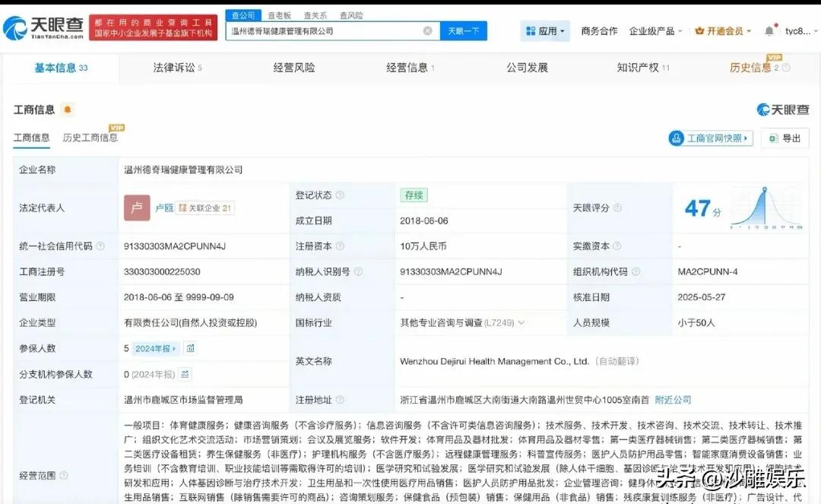Select the 成立日期 value 2018-06-06
The image size is (821, 504).
pyautogui.click(x=424, y=221)
